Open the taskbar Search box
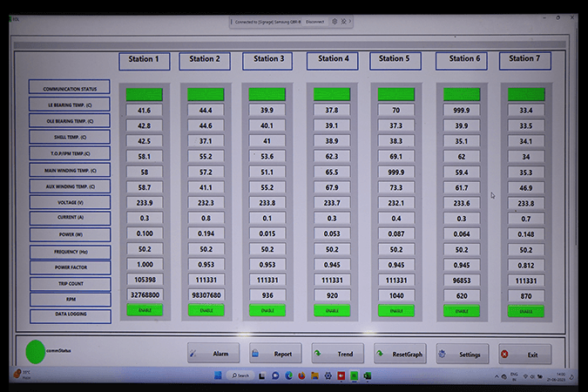588x392 pixels. point(240,375)
